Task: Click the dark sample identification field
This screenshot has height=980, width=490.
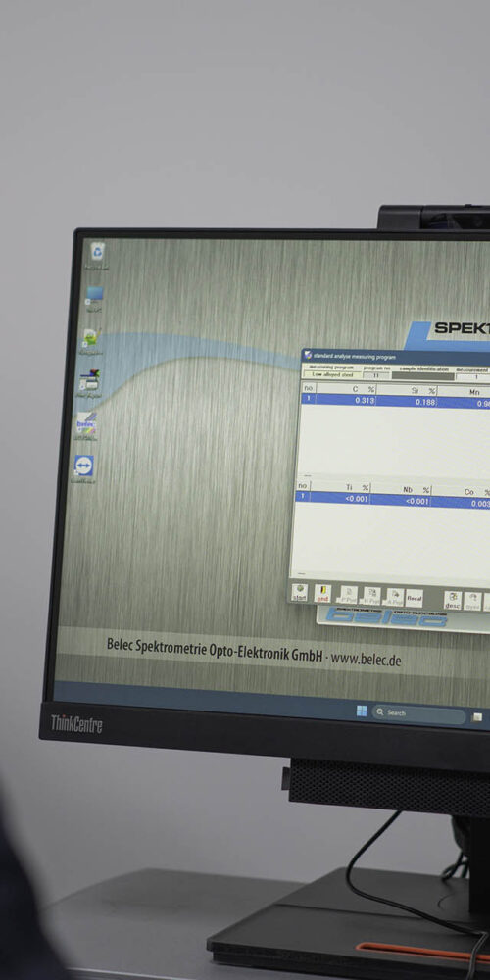Action: [423, 376]
